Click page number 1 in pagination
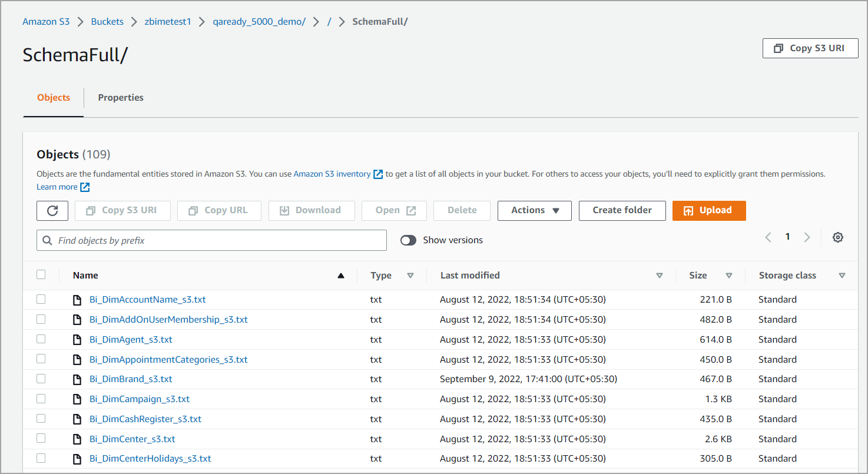 point(787,237)
